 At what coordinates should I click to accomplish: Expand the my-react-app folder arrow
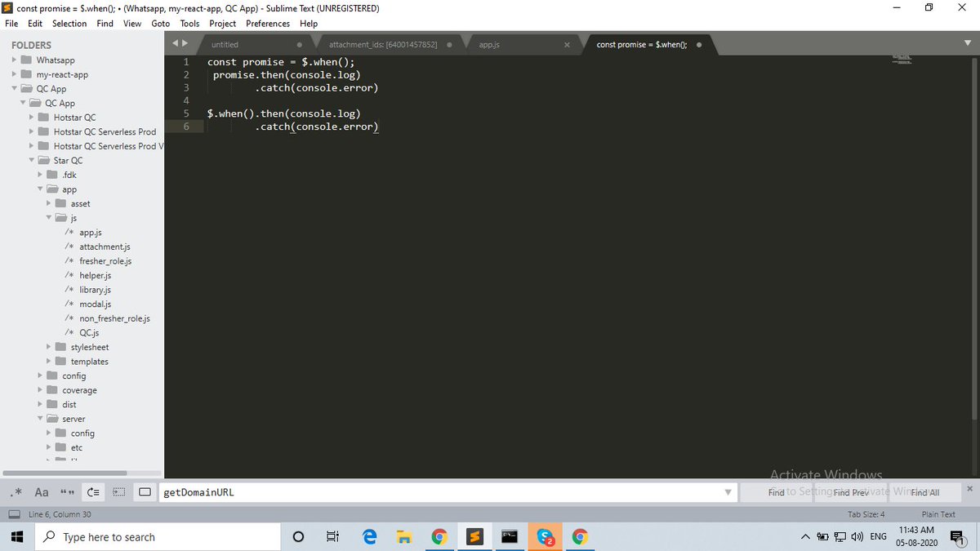tap(15, 74)
